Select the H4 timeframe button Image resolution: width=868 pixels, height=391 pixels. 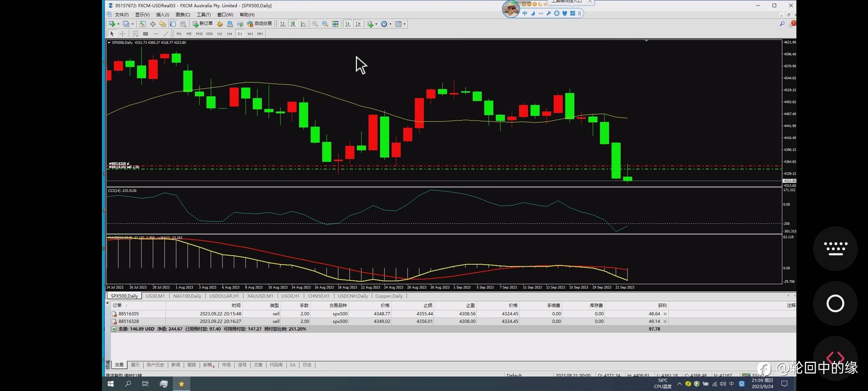click(x=229, y=34)
